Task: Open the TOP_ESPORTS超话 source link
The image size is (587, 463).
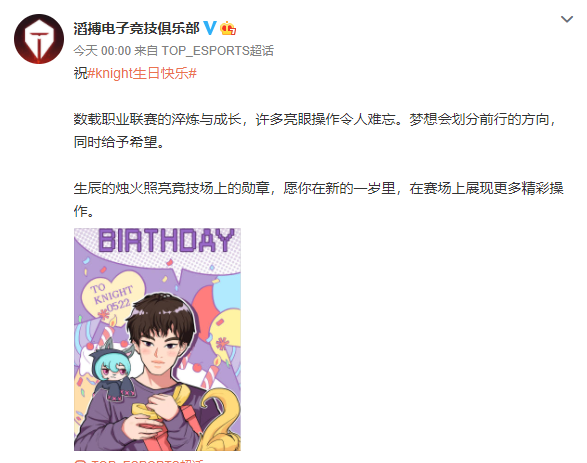Action: 218,51
